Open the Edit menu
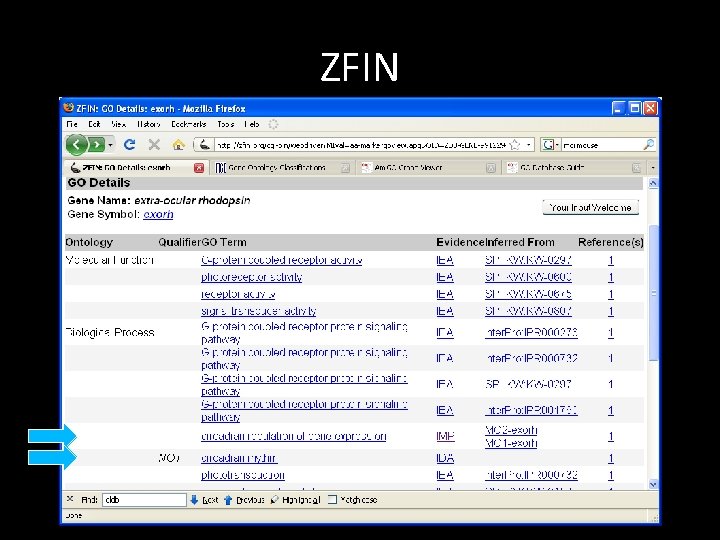The height and width of the screenshot is (540, 720). point(95,124)
